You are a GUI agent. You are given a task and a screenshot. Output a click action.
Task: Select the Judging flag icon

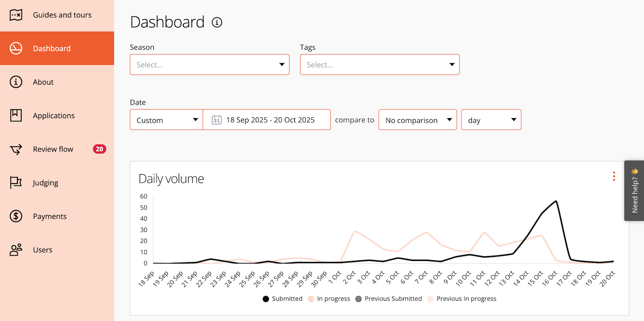[x=16, y=183]
